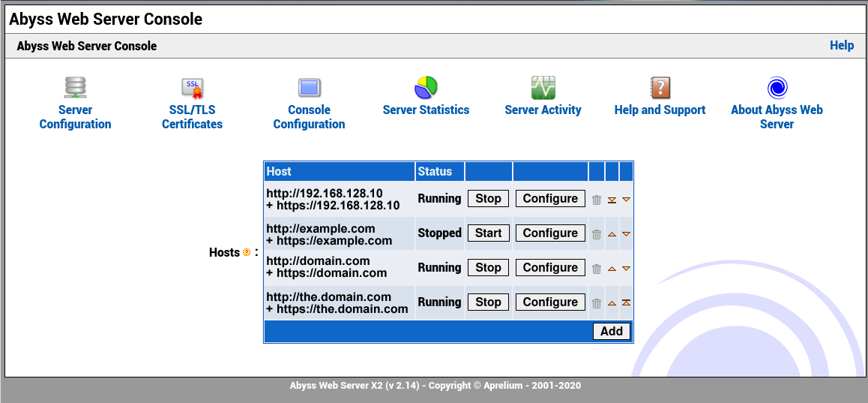Viewport: 868px width, 403px height.
Task: Open the Help and Support book icon
Action: tap(660, 88)
